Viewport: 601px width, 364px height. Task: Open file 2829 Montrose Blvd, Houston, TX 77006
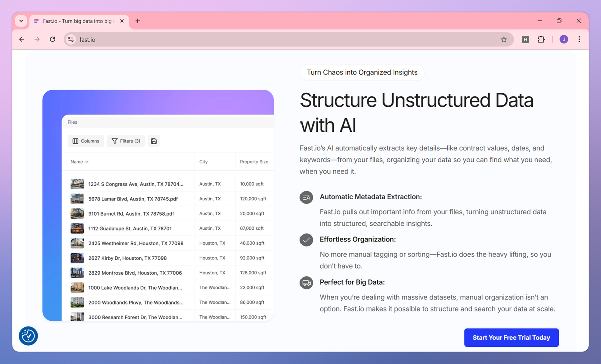(x=135, y=273)
